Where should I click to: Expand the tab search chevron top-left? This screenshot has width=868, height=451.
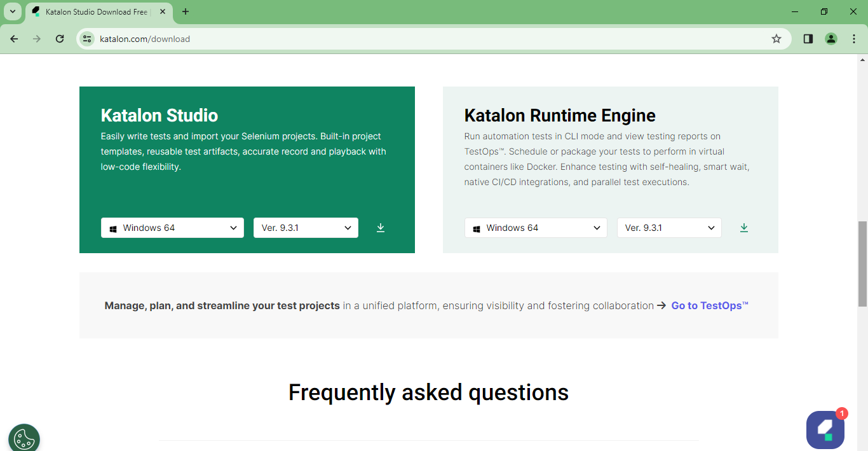point(12,11)
